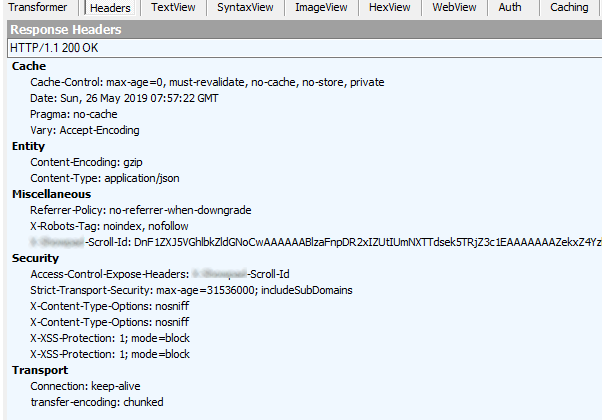Select the Cache group heading
The image size is (602, 420).
pos(29,66)
